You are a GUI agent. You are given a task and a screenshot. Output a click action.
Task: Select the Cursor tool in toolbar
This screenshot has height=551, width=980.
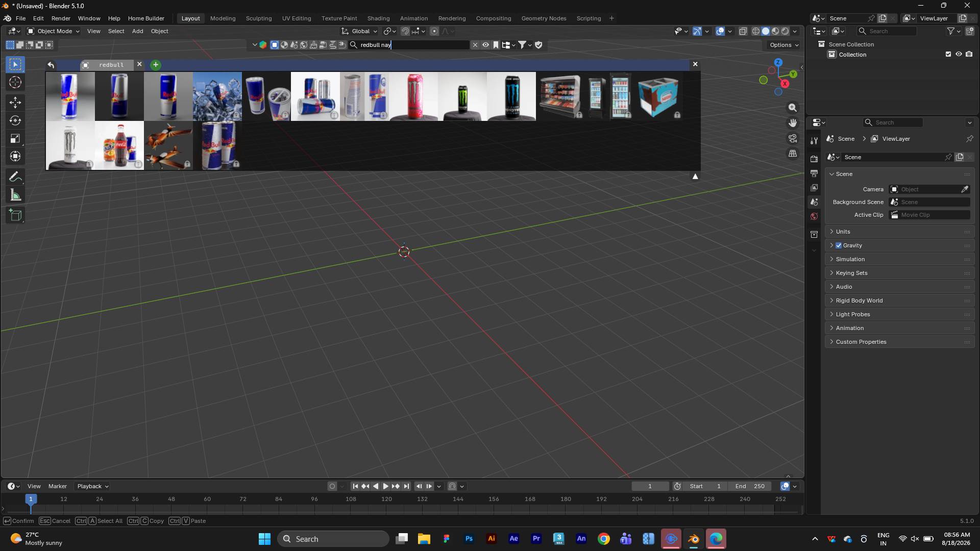[15, 82]
